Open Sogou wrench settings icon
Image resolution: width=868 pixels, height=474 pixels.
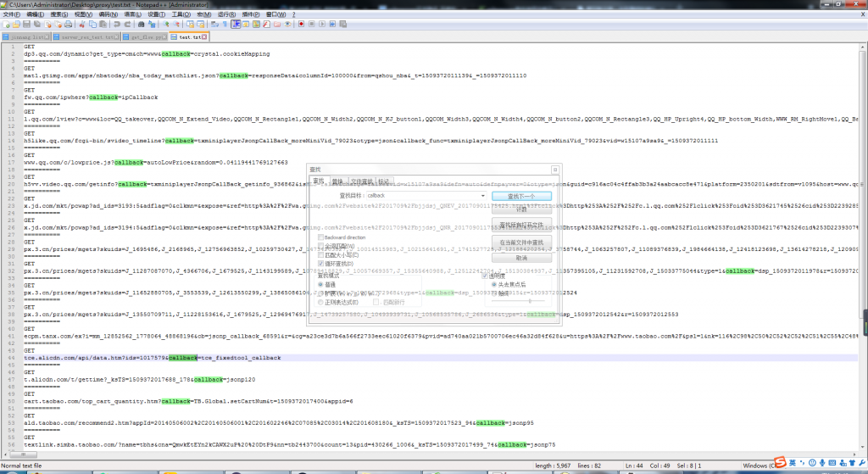click(862, 463)
